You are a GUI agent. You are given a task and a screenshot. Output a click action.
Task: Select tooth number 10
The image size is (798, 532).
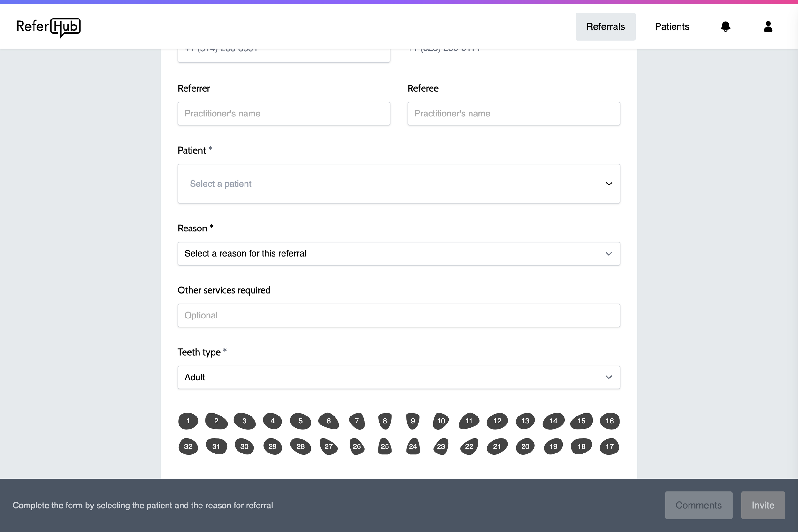tap(441, 421)
